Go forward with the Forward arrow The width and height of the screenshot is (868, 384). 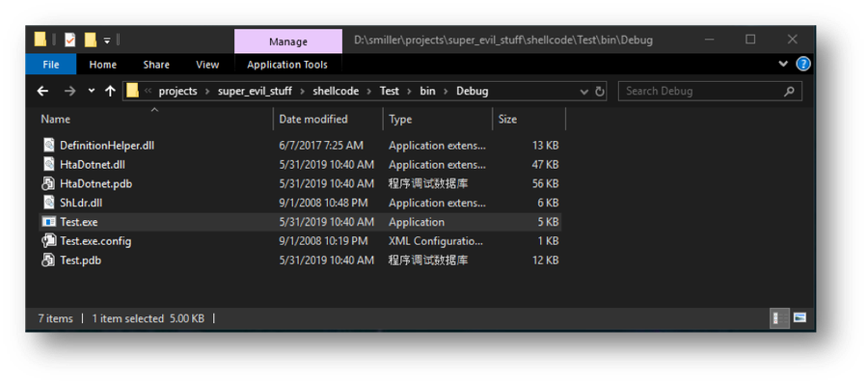[69, 91]
